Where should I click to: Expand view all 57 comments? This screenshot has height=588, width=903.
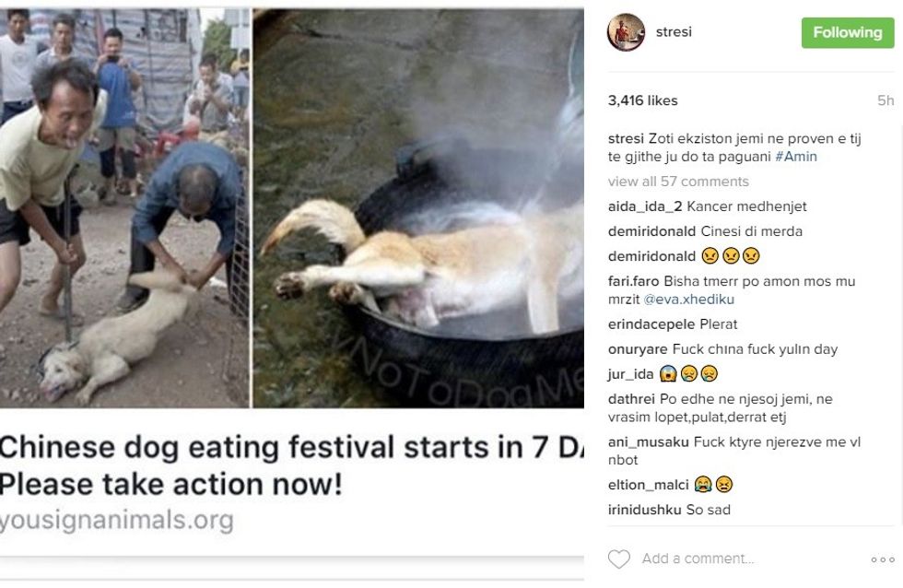(x=678, y=182)
